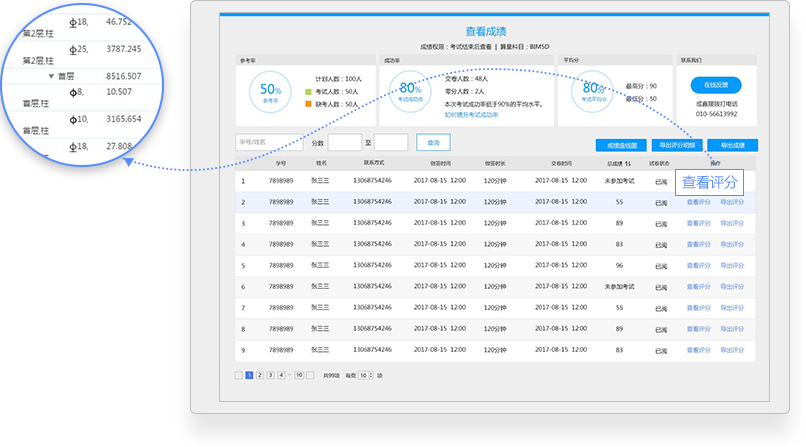The height and width of the screenshot is (447, 806).
Task: Select page 2 in pagination
Action: click(x=259, y=375)
